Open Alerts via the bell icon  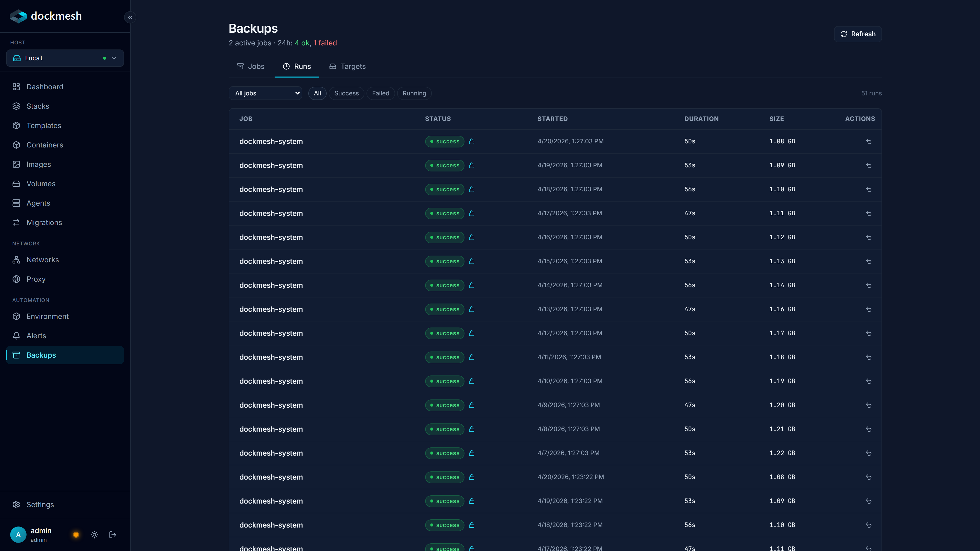click(16, 335)
